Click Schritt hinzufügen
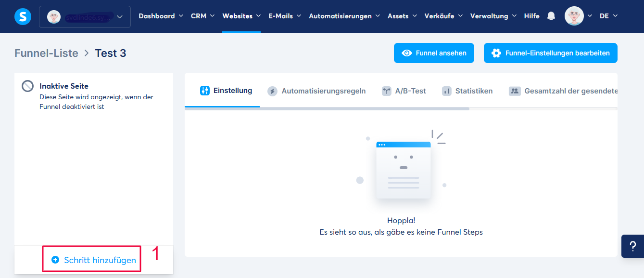The image size is (644, 278). tap(94, 260)
